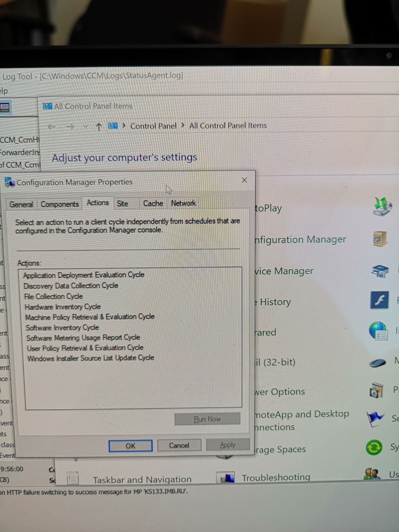399x532 pixels.
Task: Click the Control Panel address bar icon
Action: pyautogui.click(x=113, y=126)
